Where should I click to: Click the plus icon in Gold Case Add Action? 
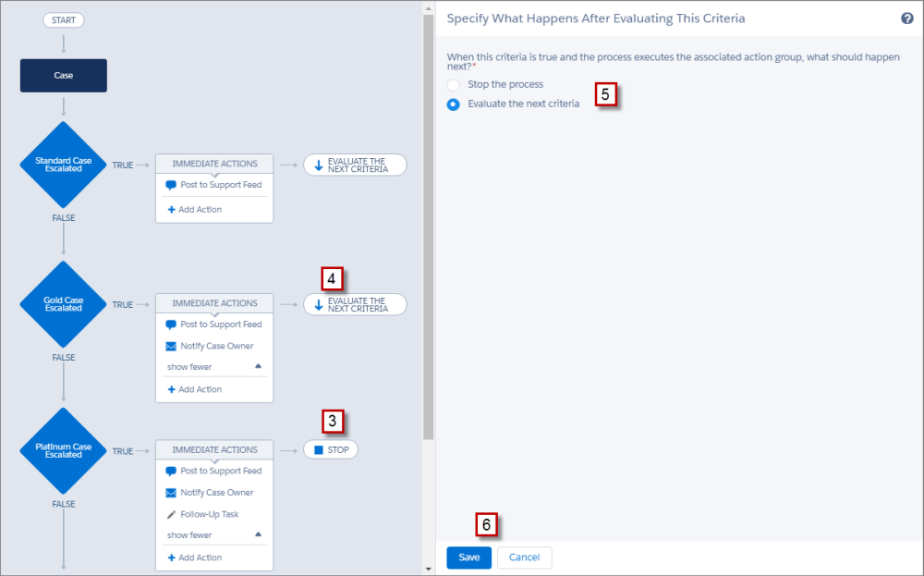[x=172, y=389]
